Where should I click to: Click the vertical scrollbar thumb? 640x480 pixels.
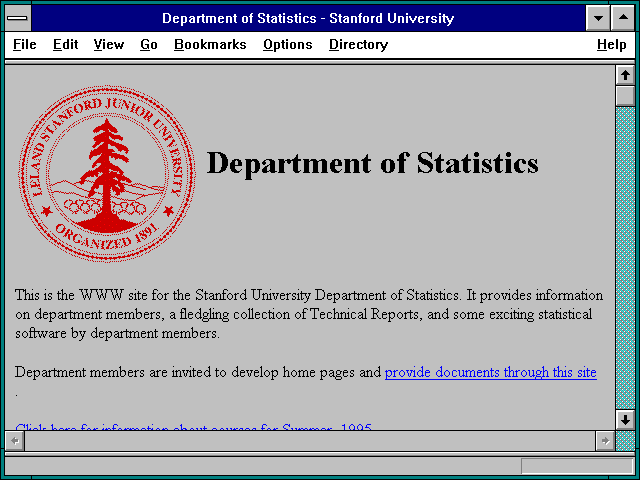(625, 96)
